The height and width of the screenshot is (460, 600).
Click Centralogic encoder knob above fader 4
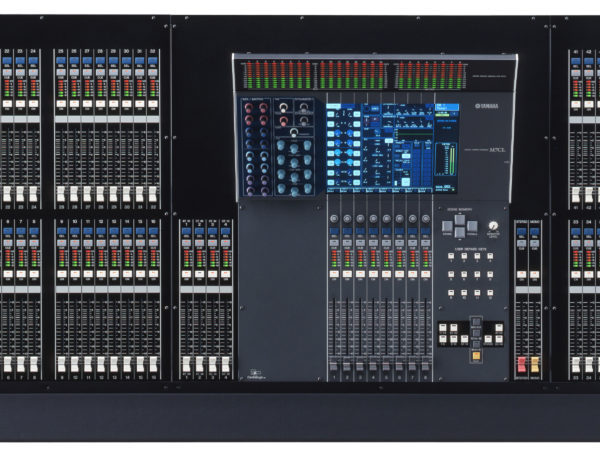click(x=373, y=219)
